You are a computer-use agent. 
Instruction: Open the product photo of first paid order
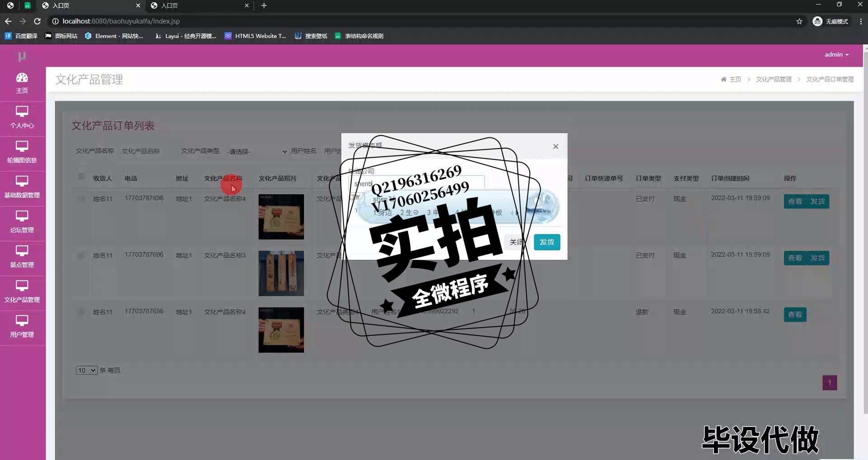pos(281,217)
